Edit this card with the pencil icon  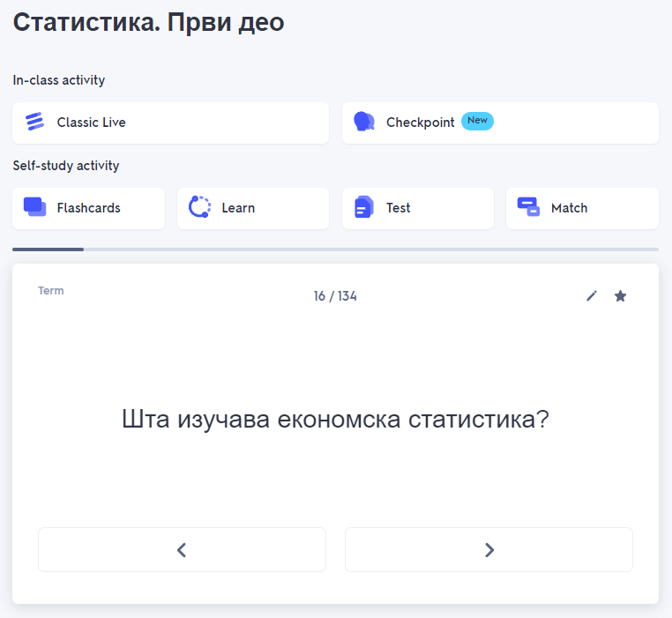coord(592,296)
